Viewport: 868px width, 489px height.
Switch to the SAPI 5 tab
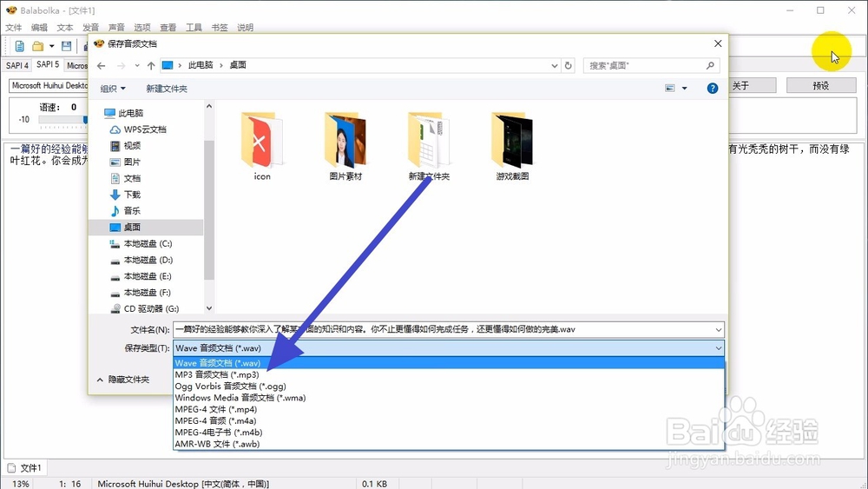pyautogui.click(x=48, y=65)
